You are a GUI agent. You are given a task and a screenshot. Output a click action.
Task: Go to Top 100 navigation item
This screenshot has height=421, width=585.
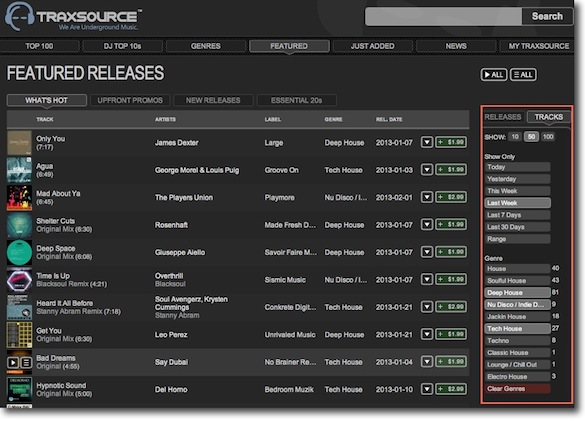[x=39, y=46]
